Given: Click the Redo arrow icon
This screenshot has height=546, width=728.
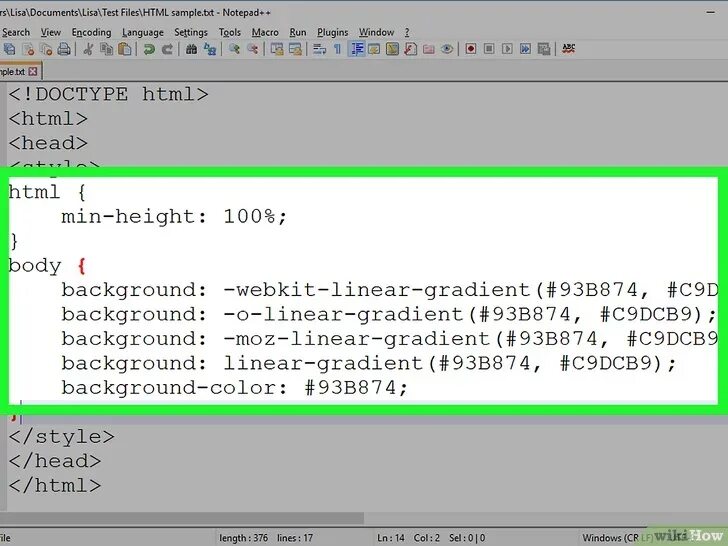Looking at the screenshot, I should [167, 49].
